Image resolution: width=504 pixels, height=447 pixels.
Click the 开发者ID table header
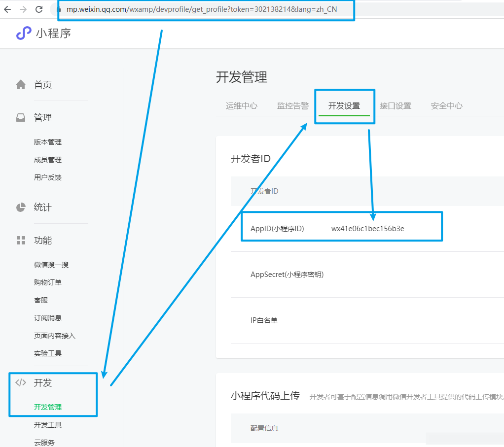[x=264, y=191]
